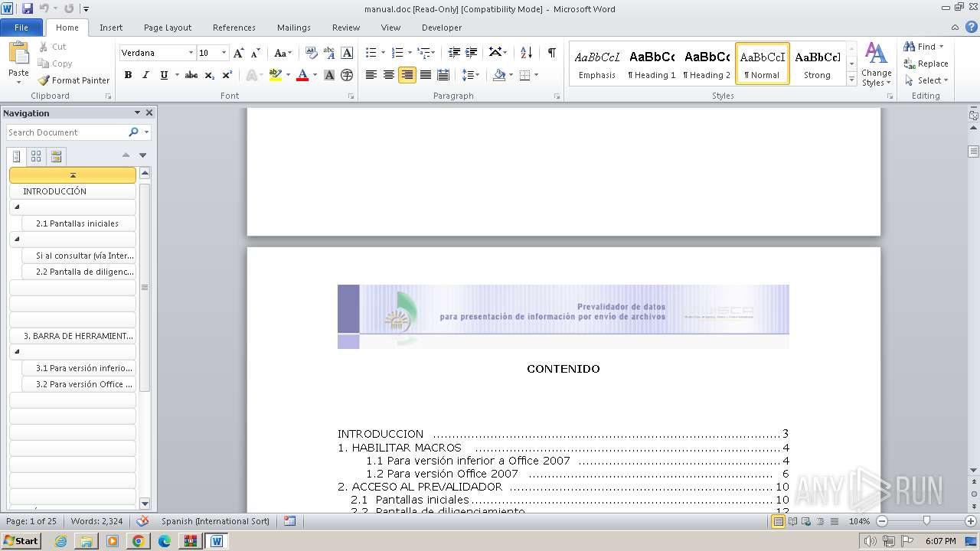Toggle Justify alignment
Viewport: 980px width, 551px height.
tap(425, 75)
